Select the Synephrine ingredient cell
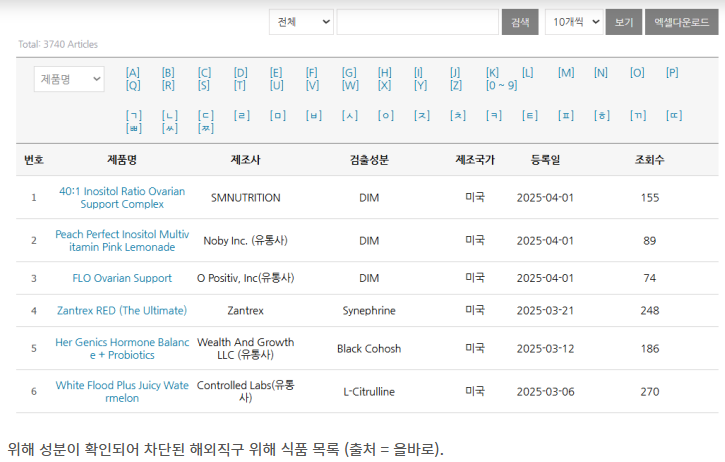The image size is (725, 462). 369,310
